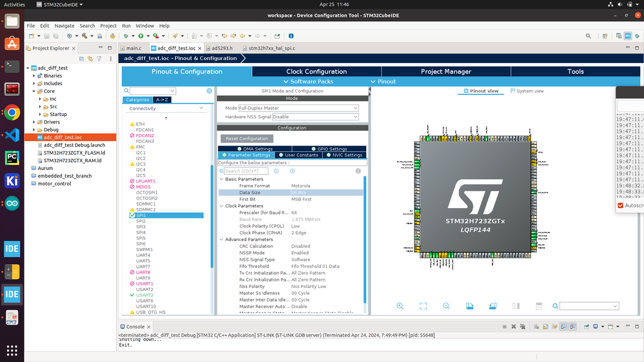
Task: Switch to the A->Z sorting button
Action: pyautogui.click(x=162, y=100)
